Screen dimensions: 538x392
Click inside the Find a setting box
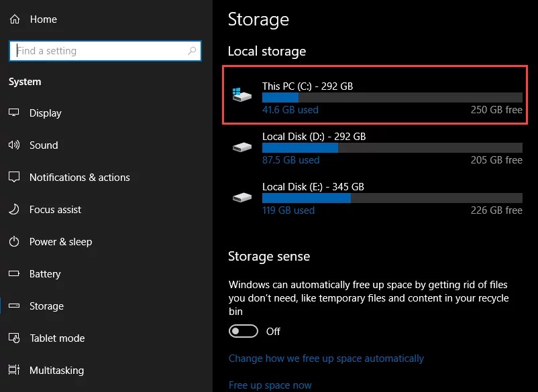click(101, 51)
